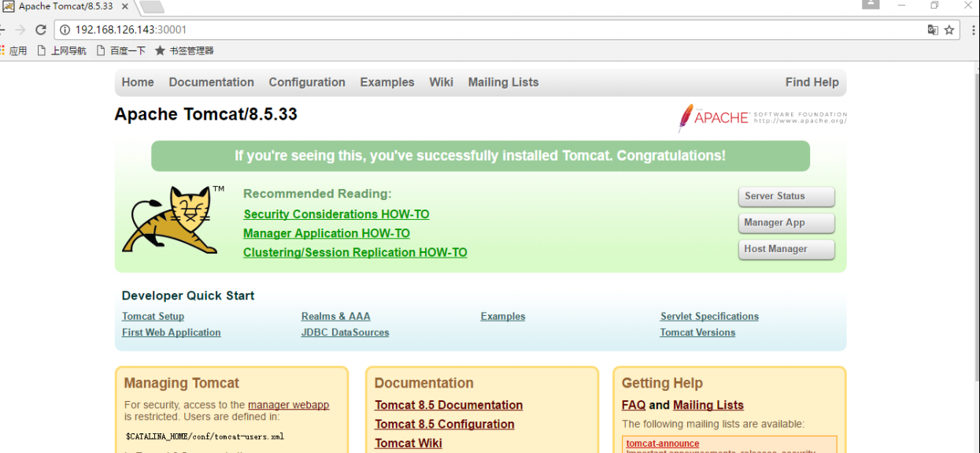Click the Developer Quick Start heading
980x453 pixels.
[x=188, y=295]
